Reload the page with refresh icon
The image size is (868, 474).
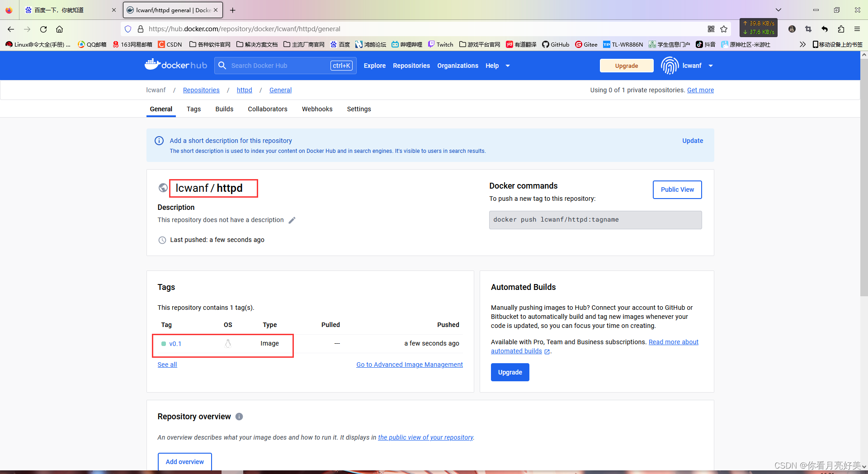pyautogui.click(x=43, y=29)
